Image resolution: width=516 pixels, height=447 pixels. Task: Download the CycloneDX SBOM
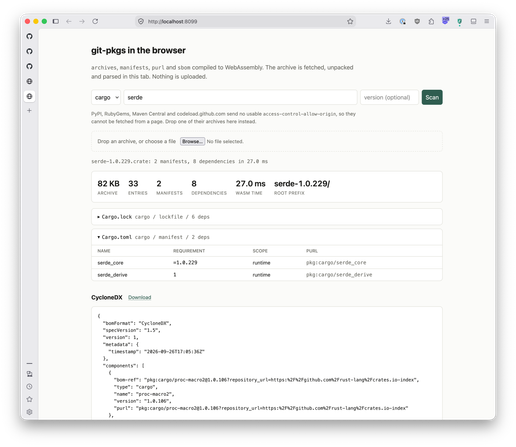(x=140, y=297)
